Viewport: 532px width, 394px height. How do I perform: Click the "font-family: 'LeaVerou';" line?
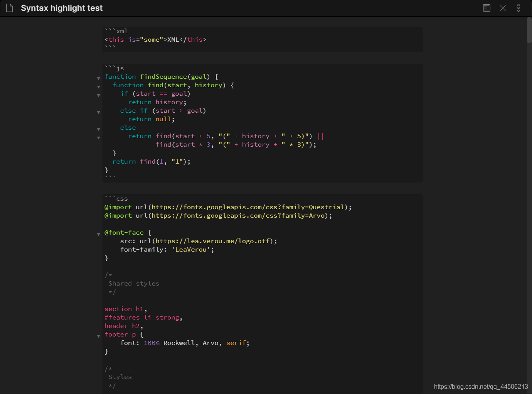[x=167, y=250]
